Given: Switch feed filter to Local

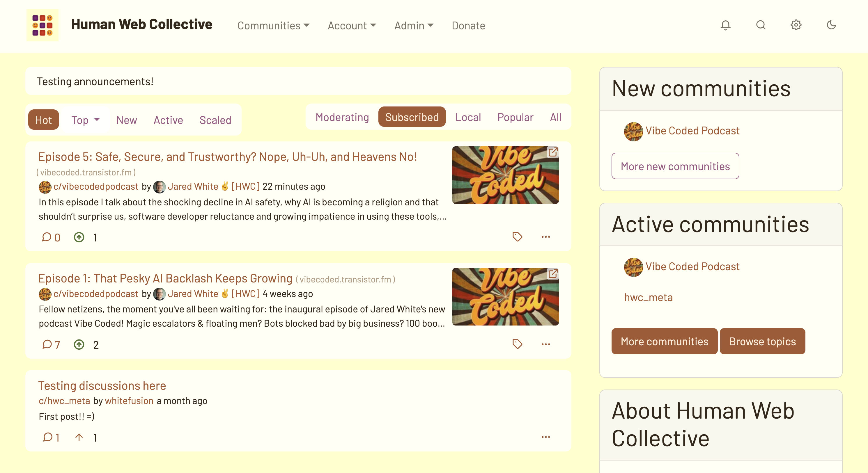Looking at the screenshot, I should coord(468,117).
